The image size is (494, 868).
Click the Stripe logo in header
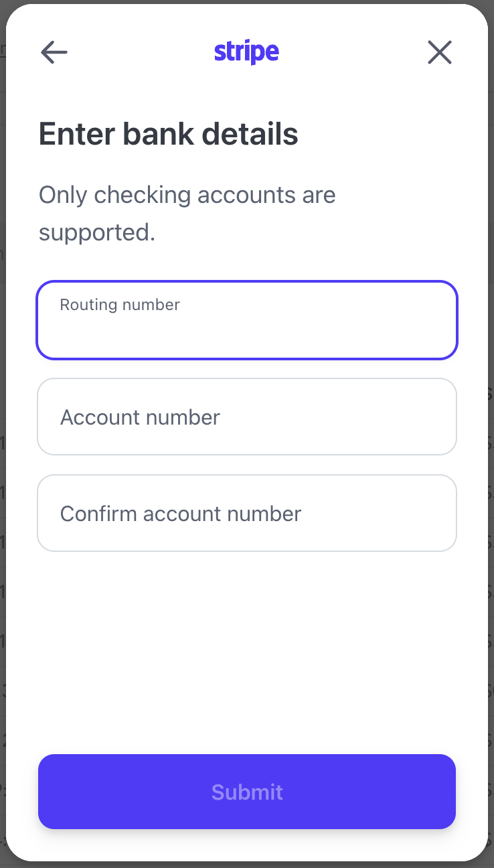point(246,52)
